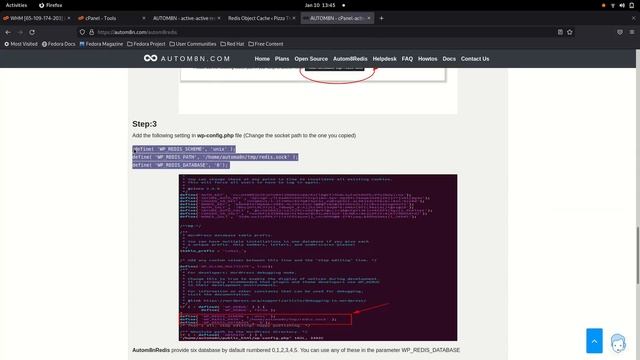Click the power battery status icon

631,5
